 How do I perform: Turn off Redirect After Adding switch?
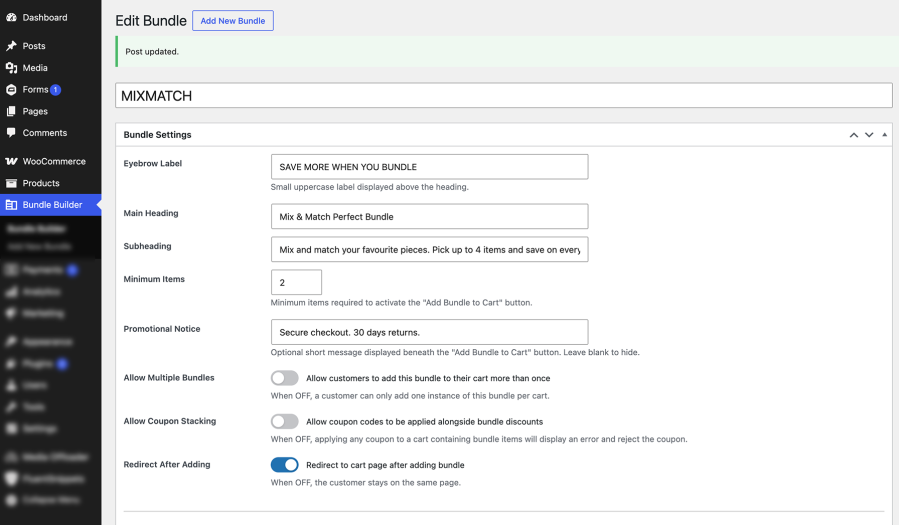click(285, 465)
